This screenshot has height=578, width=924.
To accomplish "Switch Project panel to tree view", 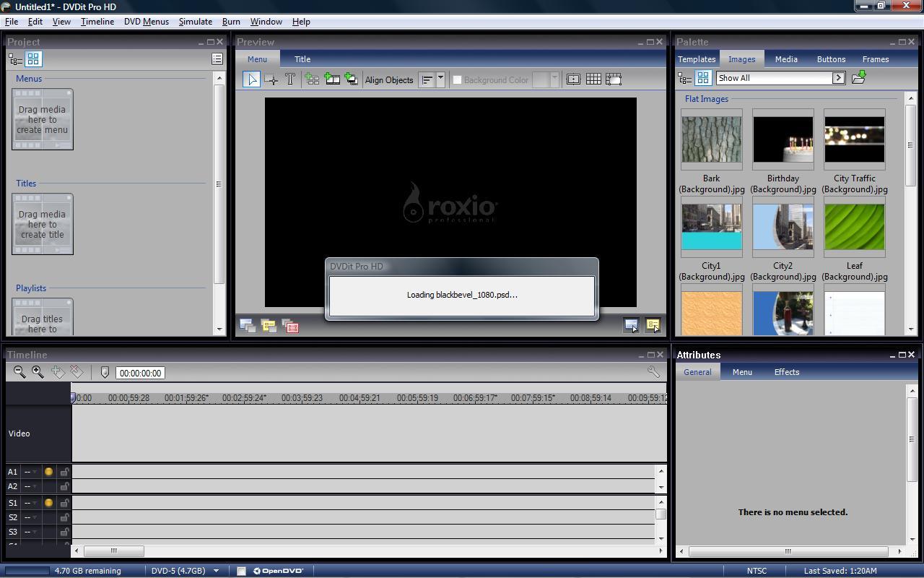I will (15, 59).
